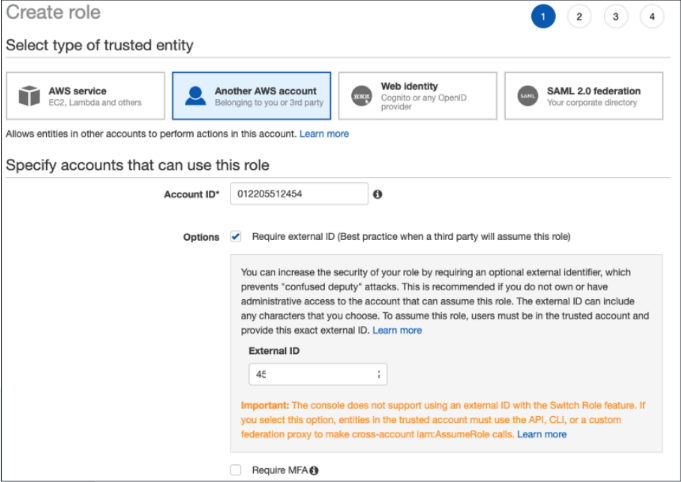Uncheck the Require external ID checkbox

pos(235,237)
